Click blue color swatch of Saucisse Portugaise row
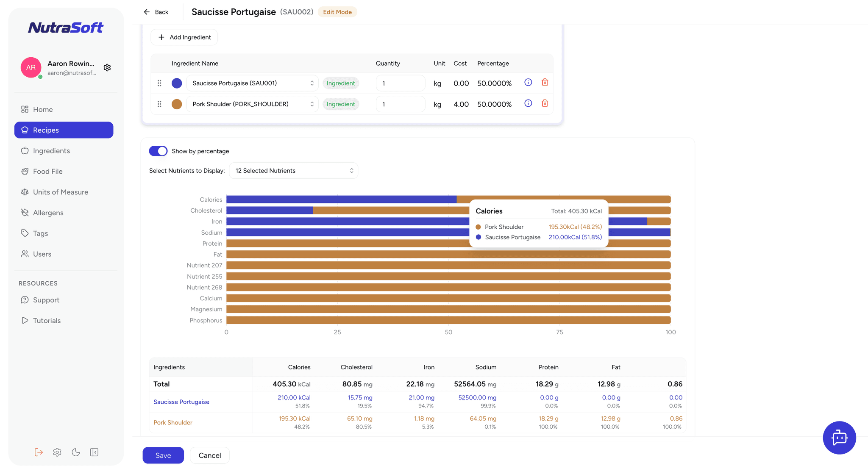Image resolution: width=868 pixels, height=474 pixels. [177, 83]
